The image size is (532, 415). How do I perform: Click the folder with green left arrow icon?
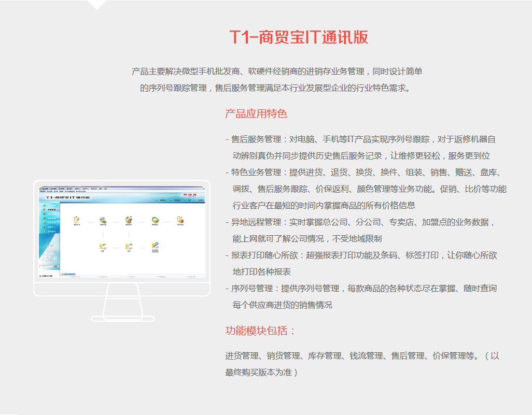[103, 246]
